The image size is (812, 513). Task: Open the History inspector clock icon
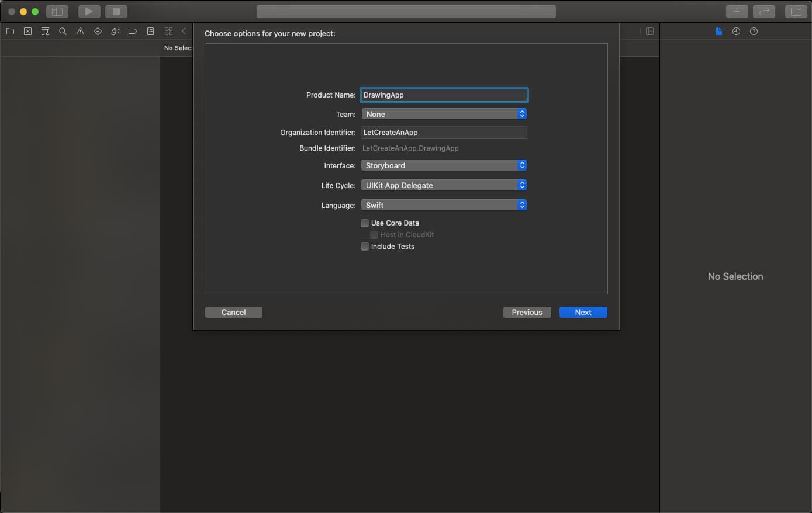(736, 31)
